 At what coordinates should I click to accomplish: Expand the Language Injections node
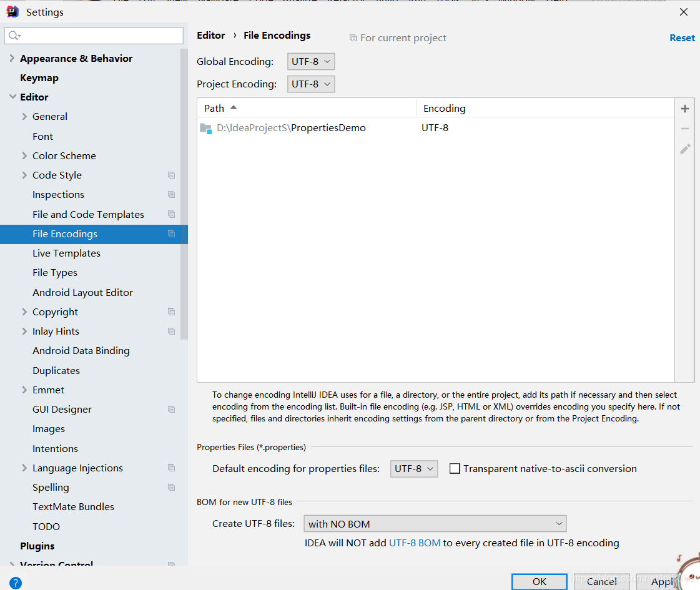click(24, 468)
